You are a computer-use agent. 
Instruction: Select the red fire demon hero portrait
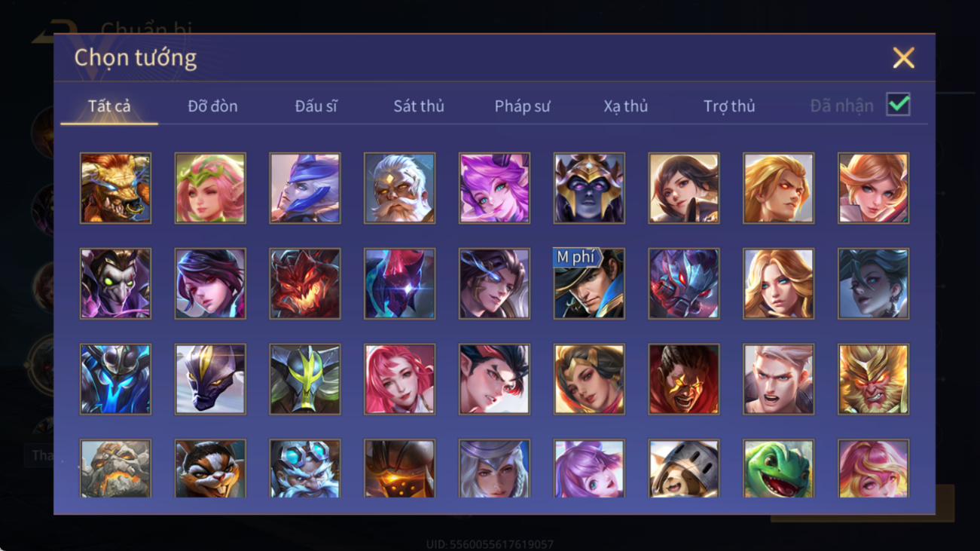pyautogui.click(x=305, y=283)
